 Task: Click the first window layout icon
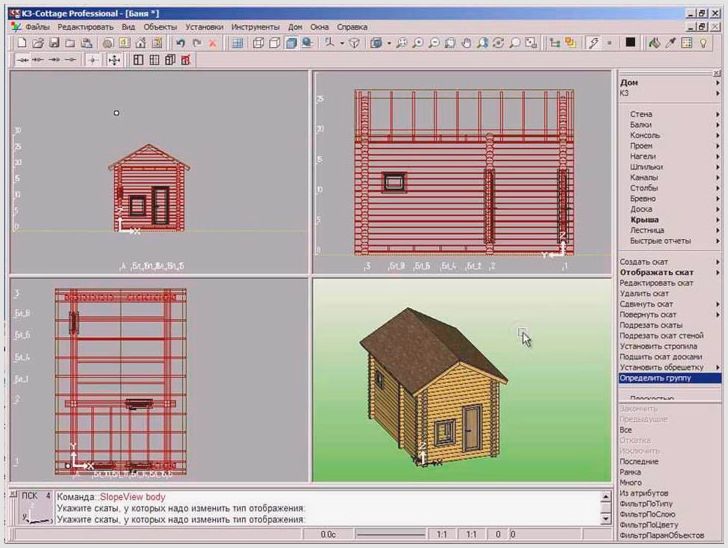click(x=138, y=60)
